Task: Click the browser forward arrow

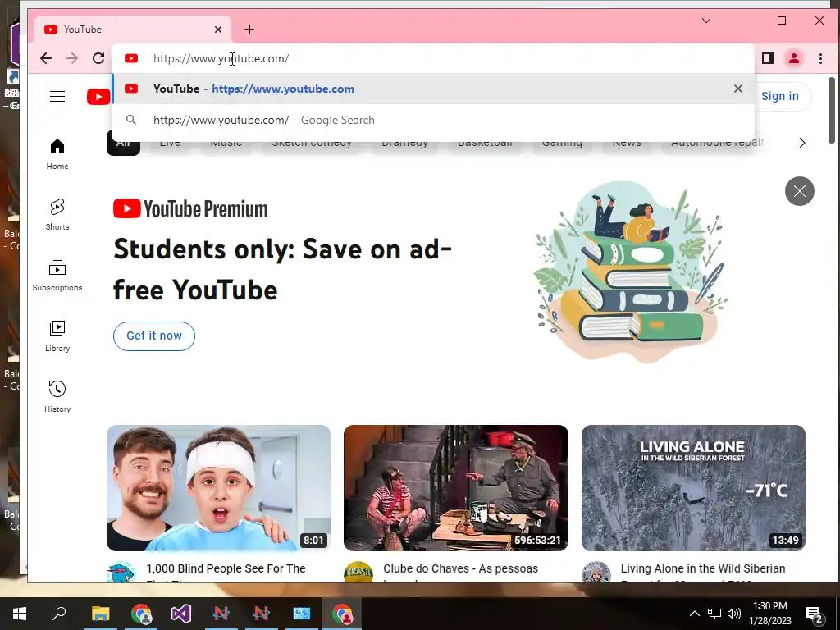Action: tap(72, 58)
